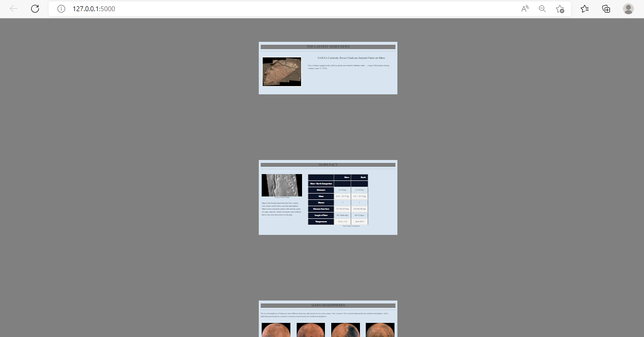Click the Mars description paragraph under featured image
Image resolution: width=644 pixels, height=337 pixels.
(281, 209)
